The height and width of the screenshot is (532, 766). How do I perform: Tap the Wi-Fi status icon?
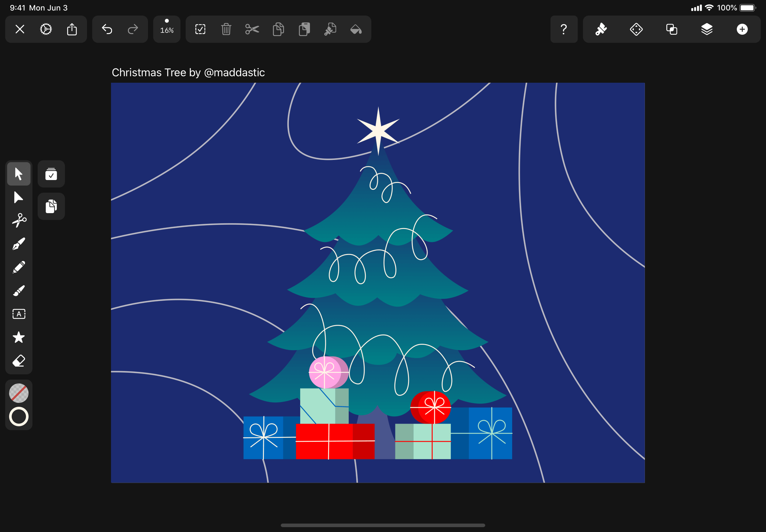pos(709,8)
